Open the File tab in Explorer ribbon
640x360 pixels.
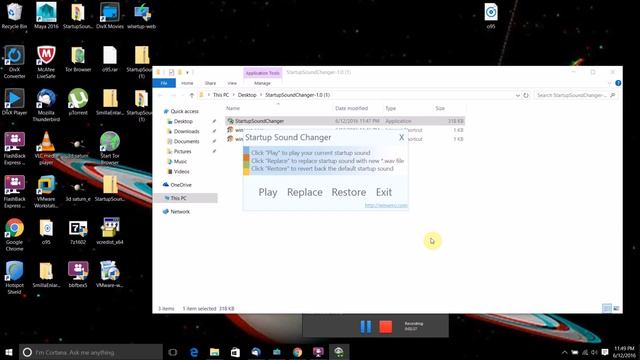(x=164, y=83)
